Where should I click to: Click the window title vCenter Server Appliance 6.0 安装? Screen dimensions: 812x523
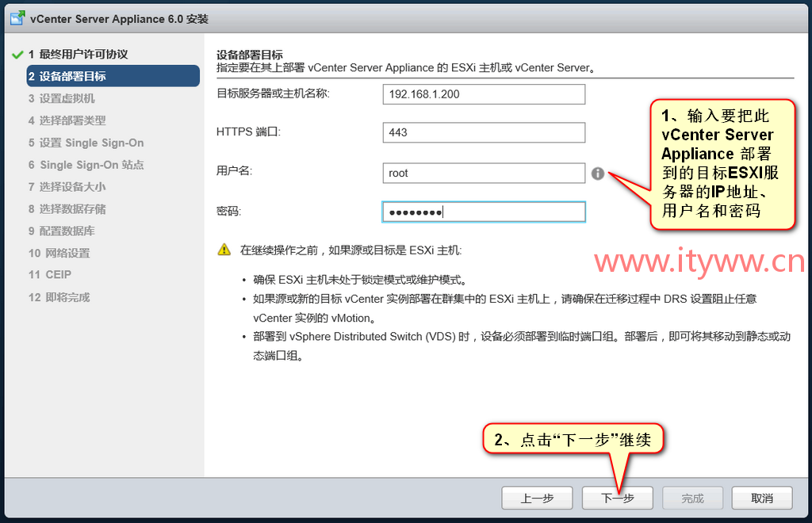point(119,19)
